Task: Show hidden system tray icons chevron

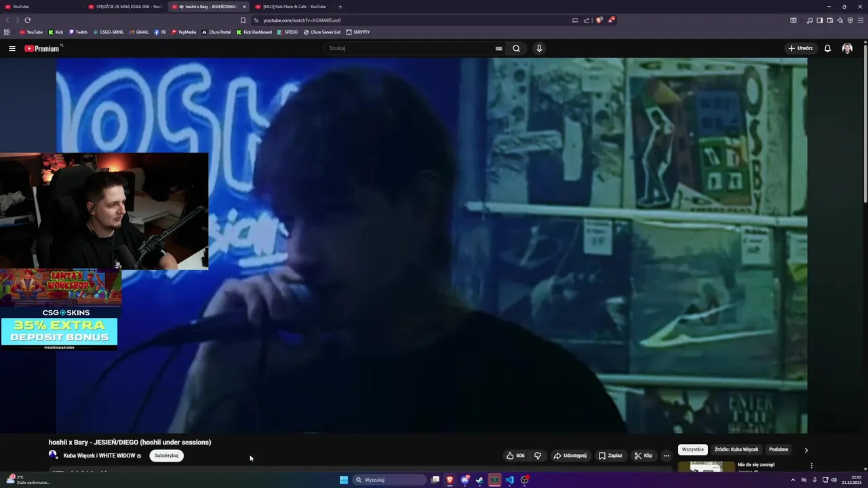Action: 793,480
